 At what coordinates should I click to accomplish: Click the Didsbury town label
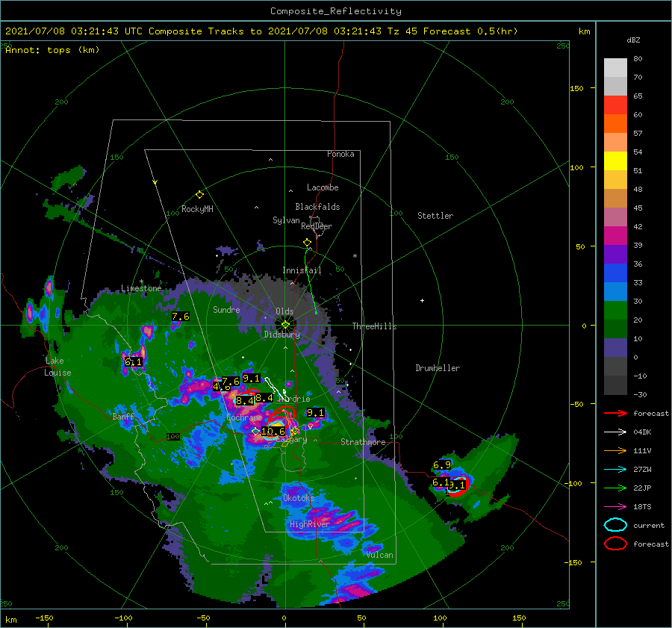(282, 335)
